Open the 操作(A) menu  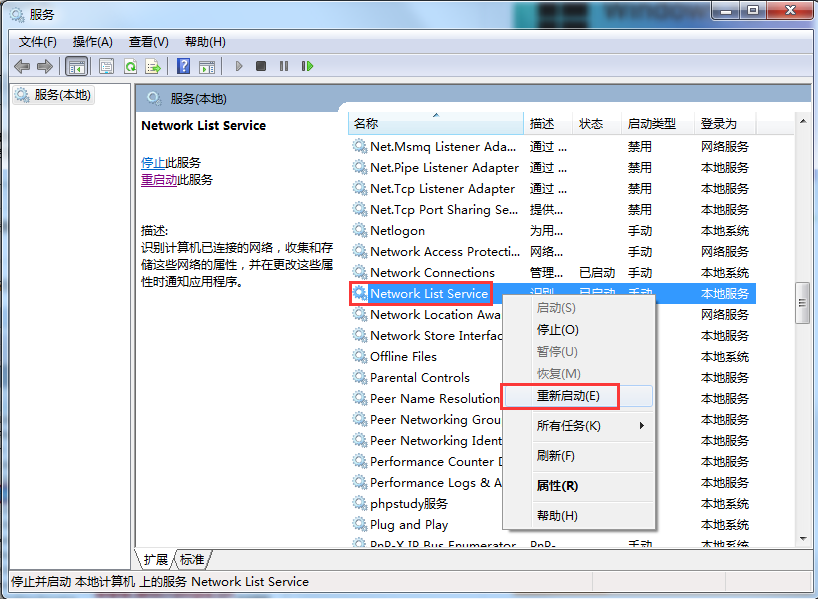tap(92, 41)
